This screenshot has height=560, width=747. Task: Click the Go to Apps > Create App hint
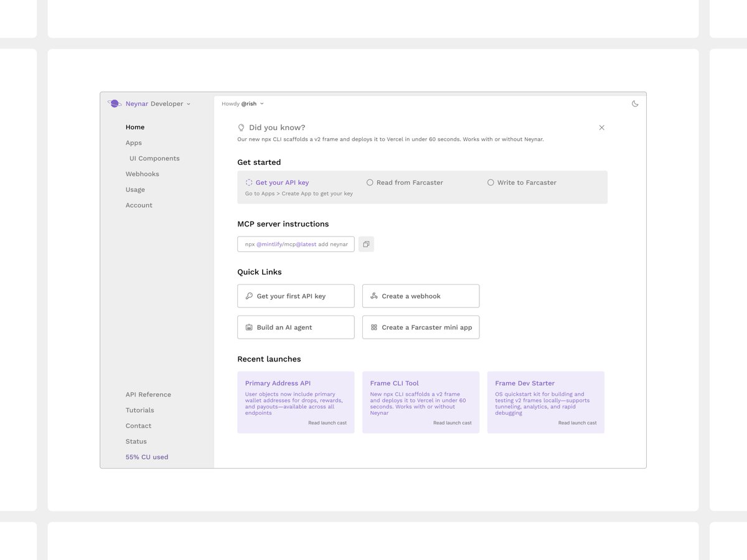299,194
